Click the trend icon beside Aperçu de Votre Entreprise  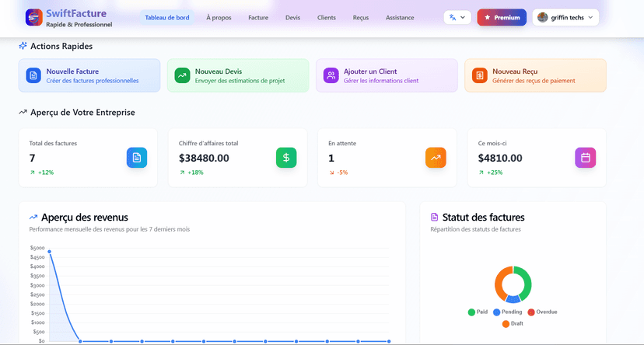(x=23, y=112)
